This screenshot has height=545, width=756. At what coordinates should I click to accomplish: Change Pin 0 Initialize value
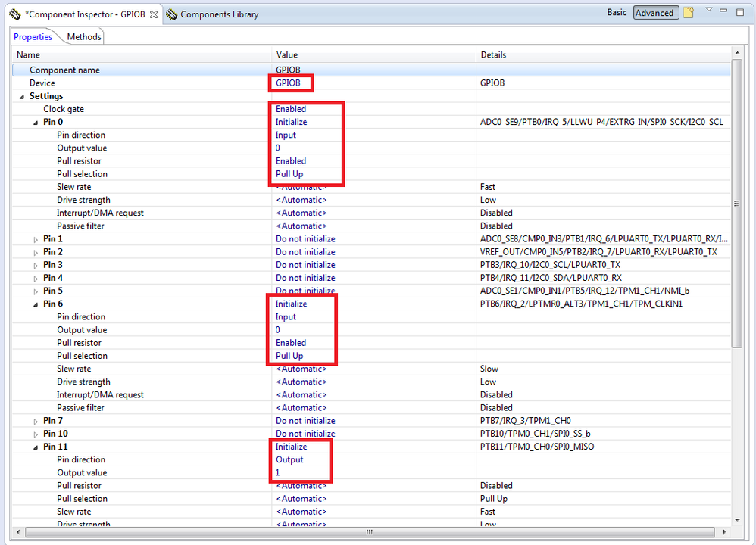point(291,122)
